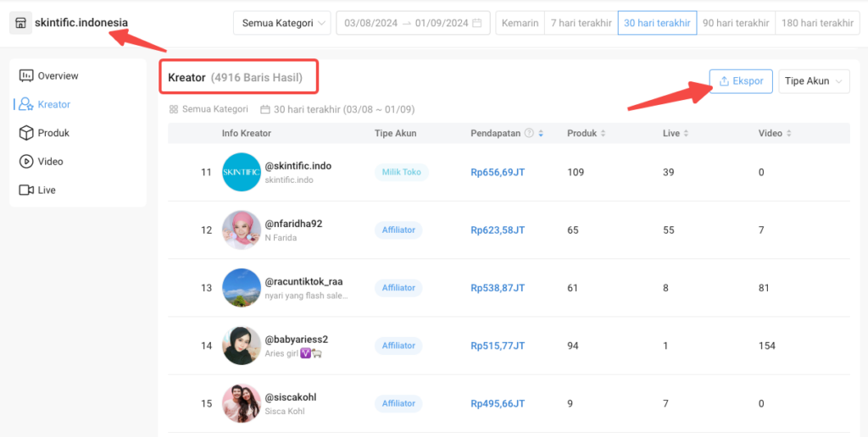This screenshot has height=437, width=868.
Task: Click the Tipe Akun column header
Action: point(395,133)
